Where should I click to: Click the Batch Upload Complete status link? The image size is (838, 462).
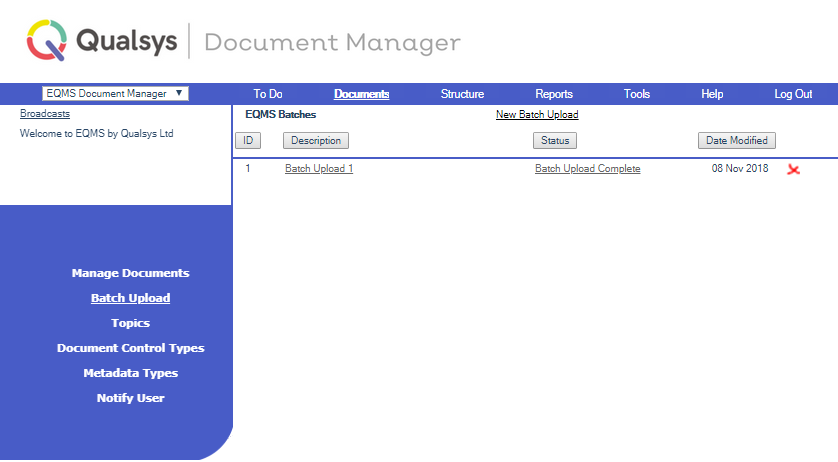587,169
